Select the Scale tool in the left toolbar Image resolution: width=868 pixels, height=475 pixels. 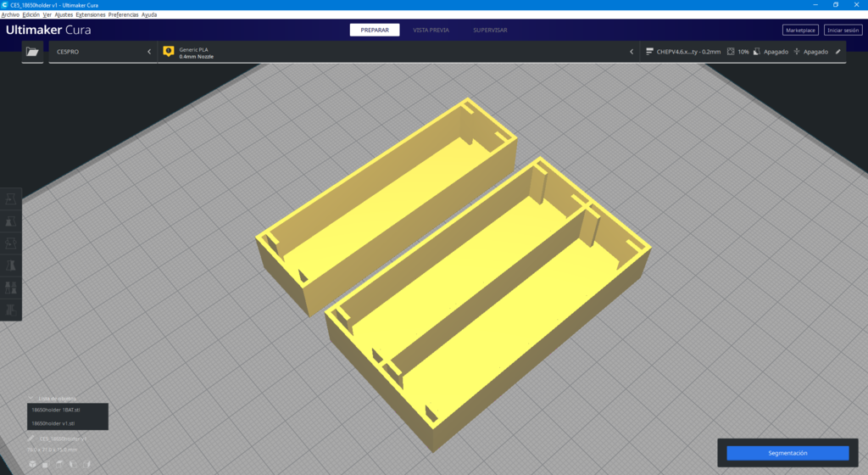[10, 221]
